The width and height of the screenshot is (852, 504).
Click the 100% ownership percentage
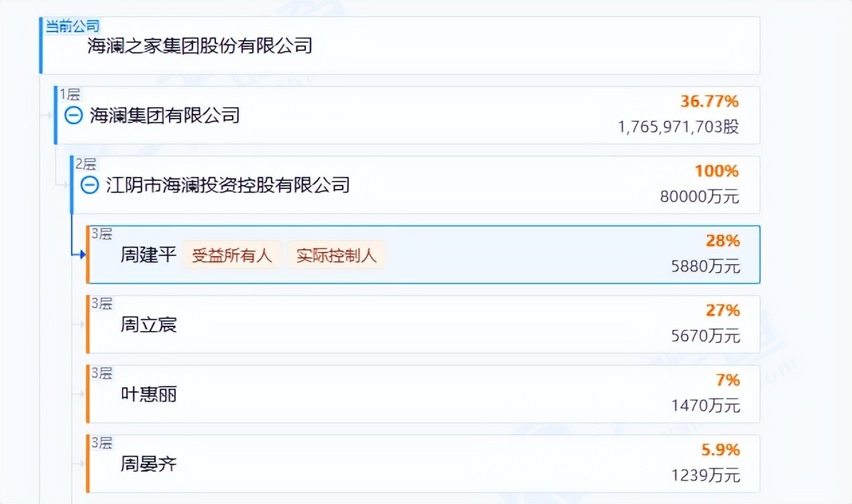point(716,172)
